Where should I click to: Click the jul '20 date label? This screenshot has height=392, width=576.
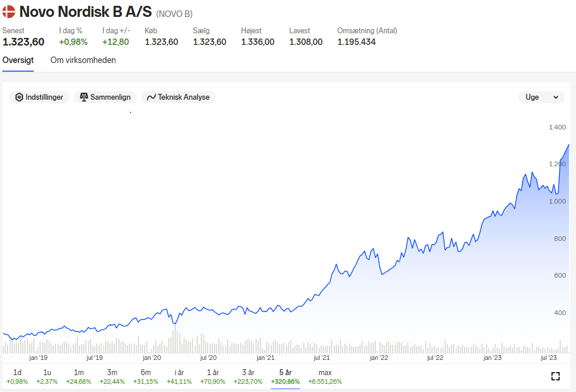pyautogui.click(x=208, y=358)
